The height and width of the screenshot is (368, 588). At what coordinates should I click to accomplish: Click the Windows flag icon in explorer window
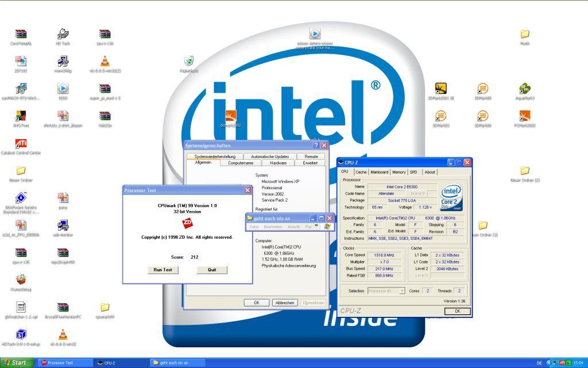click(327, 227)
